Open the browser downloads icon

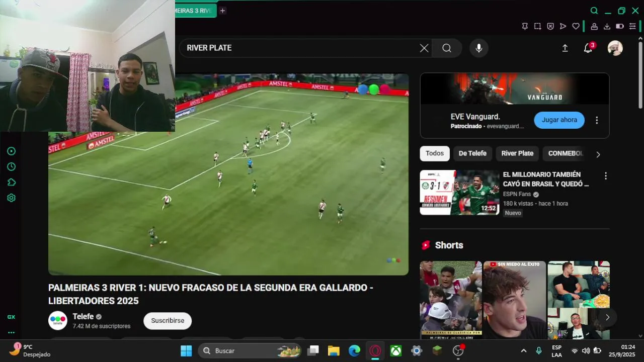pos(607,26)
